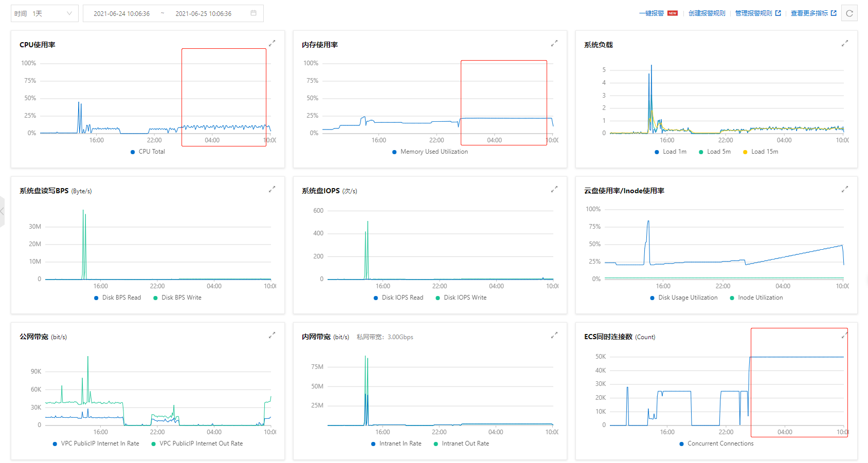868x463 pixels.
Task: Expand the 云盘使用率/Inode使用率 chart to fullscreen
Action: pos(844,190)
